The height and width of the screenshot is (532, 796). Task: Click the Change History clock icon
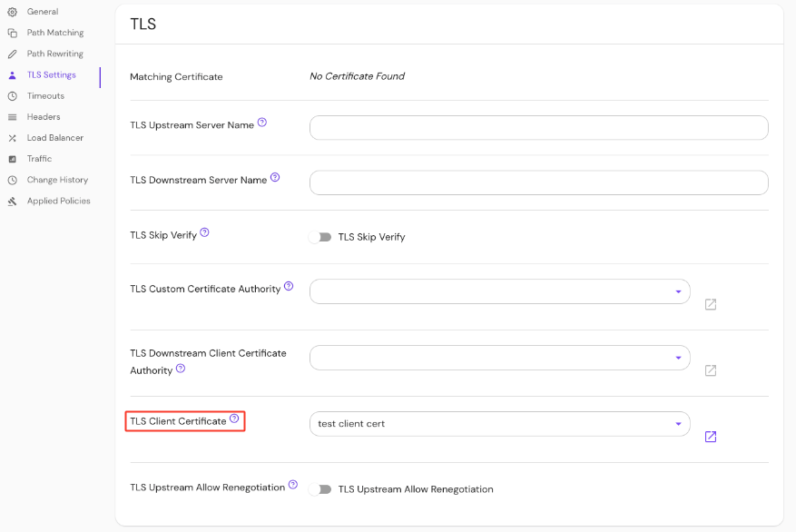[13, 180]
